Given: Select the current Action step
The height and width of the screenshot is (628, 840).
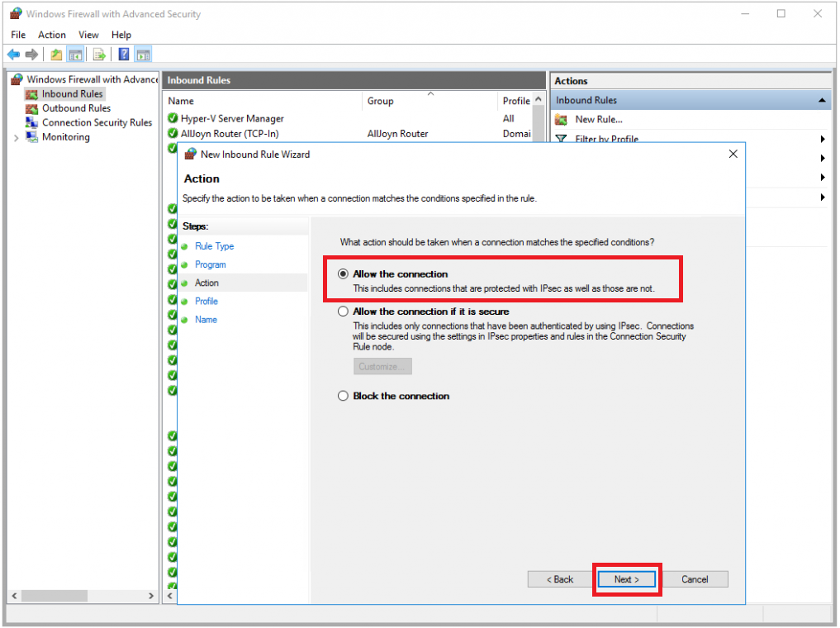Looking at the screenshot, I should (x=206, y=283).
